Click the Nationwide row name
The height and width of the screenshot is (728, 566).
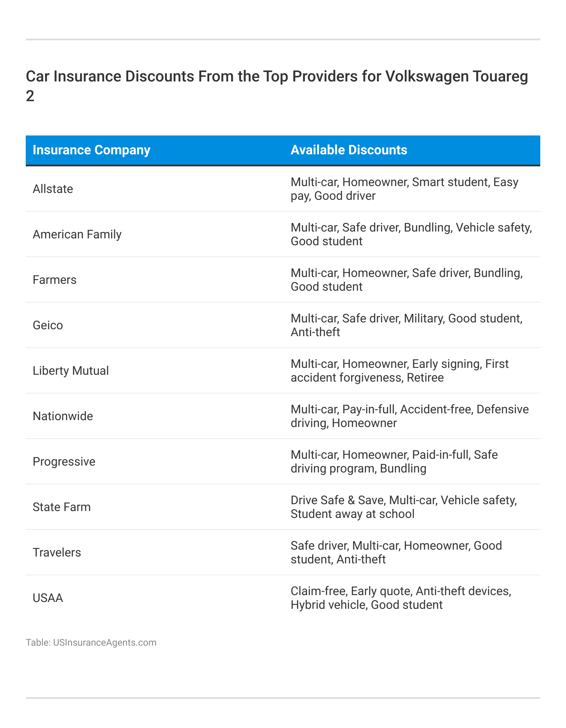point(63,416)
